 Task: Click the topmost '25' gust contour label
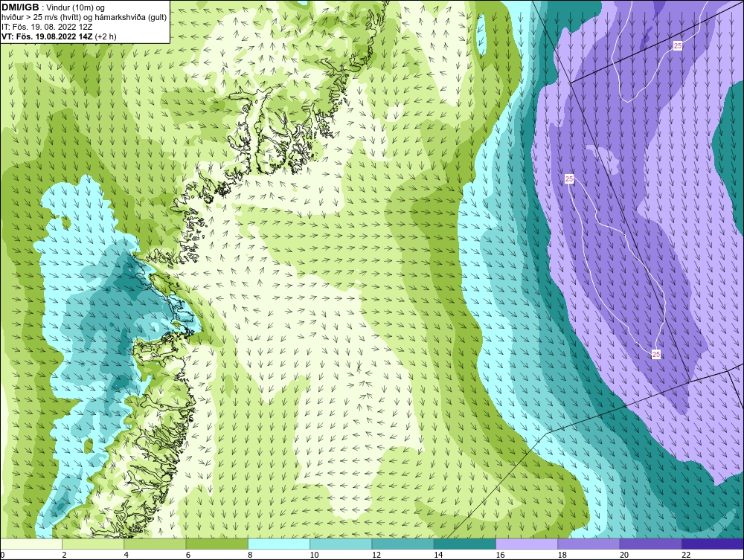(678, 46)
